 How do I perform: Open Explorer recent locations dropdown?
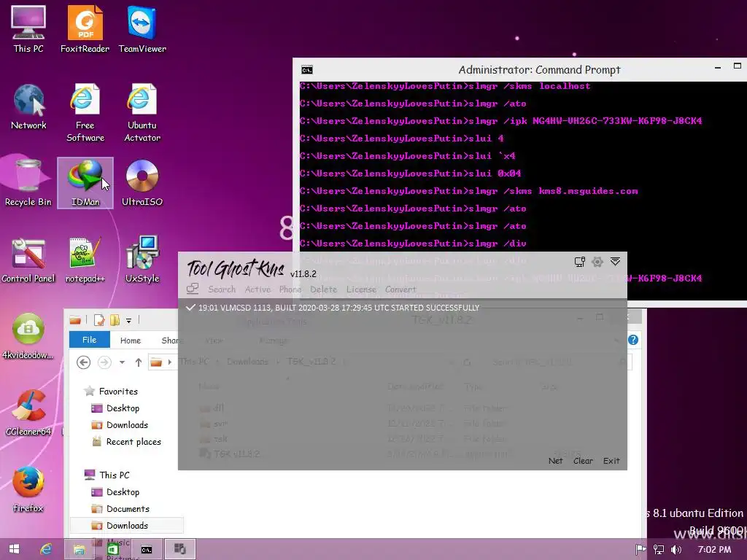[122, 362]
